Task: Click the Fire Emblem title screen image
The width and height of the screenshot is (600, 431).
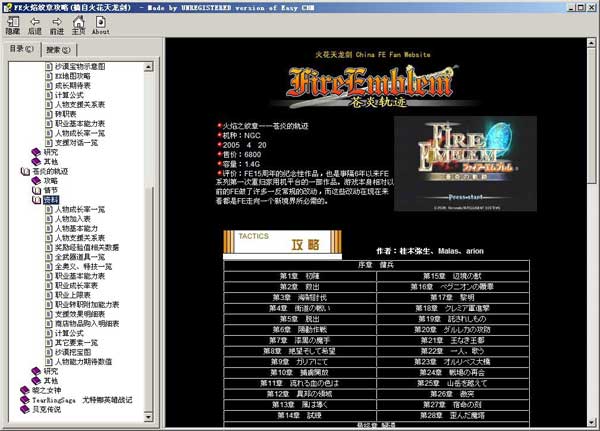Action: [x=465, y=164]
